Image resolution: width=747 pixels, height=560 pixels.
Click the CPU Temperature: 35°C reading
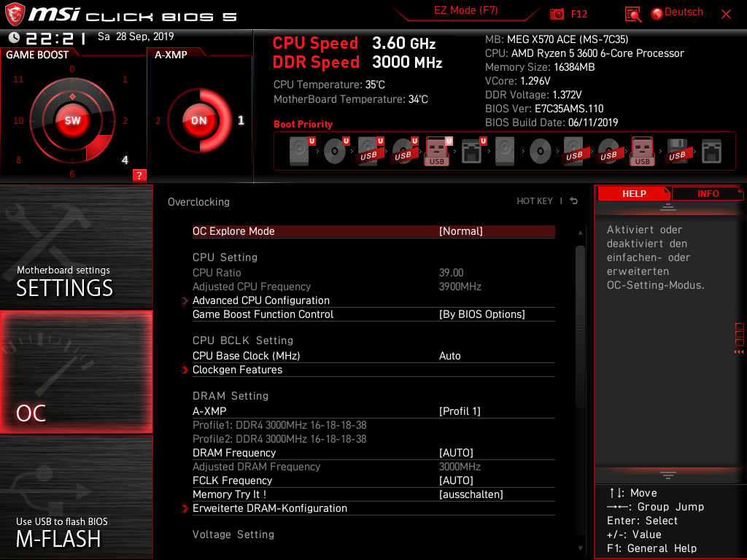click(x=329, y=85)
